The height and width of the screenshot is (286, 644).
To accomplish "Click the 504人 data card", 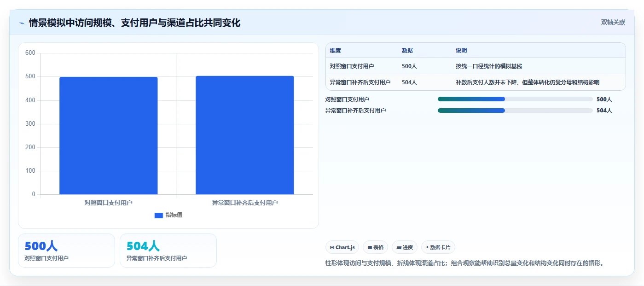I will click(x=168, y=251).
